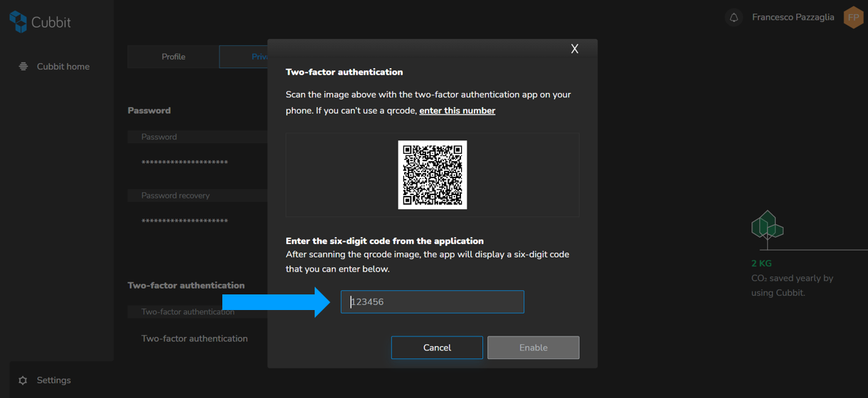Click the Enable button

pos(533,348)
